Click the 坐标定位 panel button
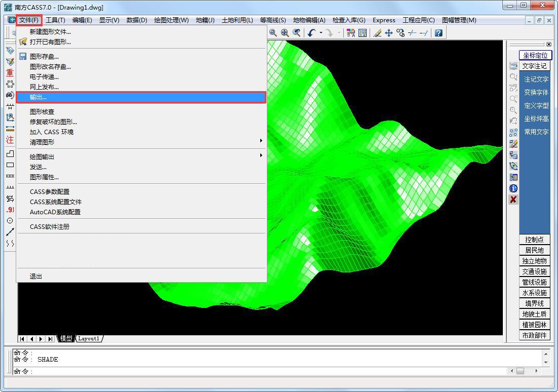The height and width of the screenshot is (392, 558). [x=535, y=55]
